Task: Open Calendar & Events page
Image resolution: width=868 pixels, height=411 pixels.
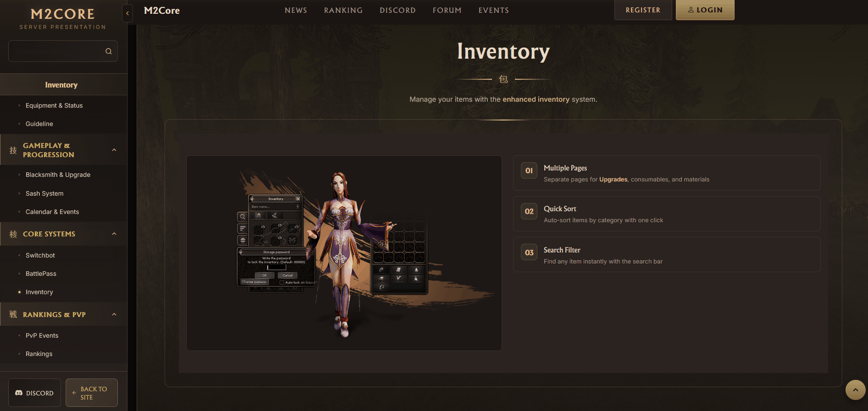Action: [52, 212]
